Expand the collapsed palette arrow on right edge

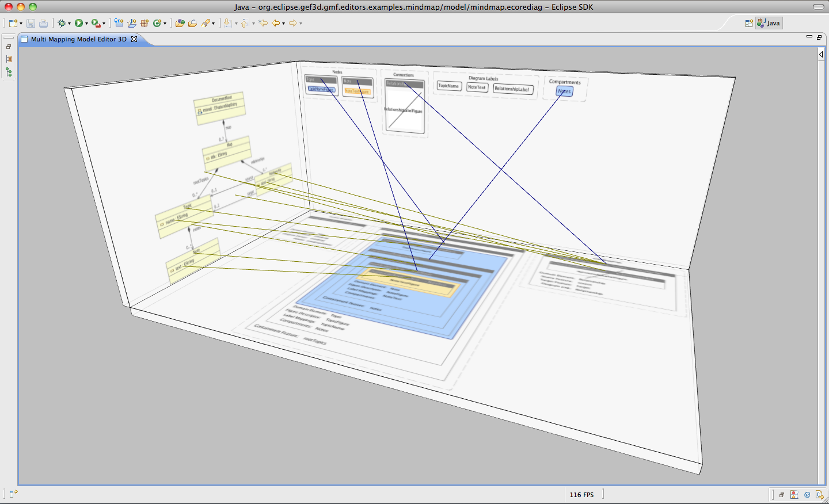click(x=821, y=54)
